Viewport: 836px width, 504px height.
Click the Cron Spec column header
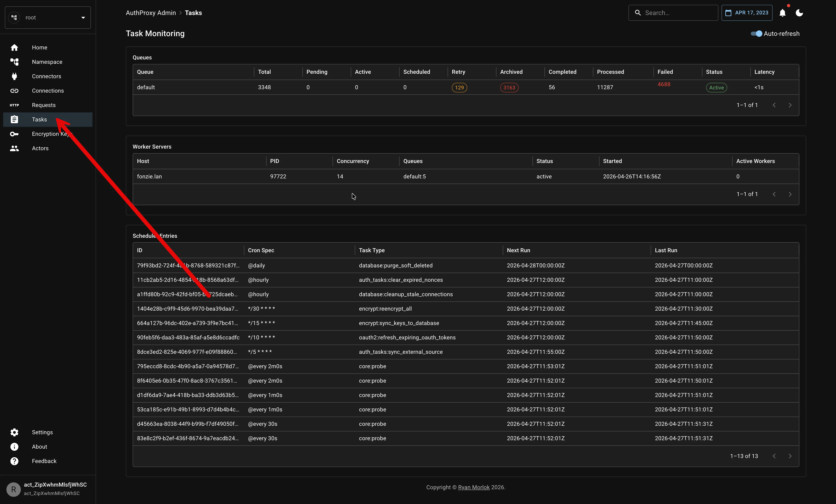(299, 250)
